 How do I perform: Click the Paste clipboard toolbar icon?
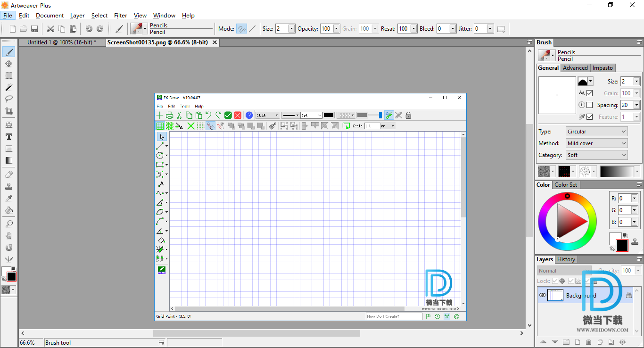tap(73, 29)
